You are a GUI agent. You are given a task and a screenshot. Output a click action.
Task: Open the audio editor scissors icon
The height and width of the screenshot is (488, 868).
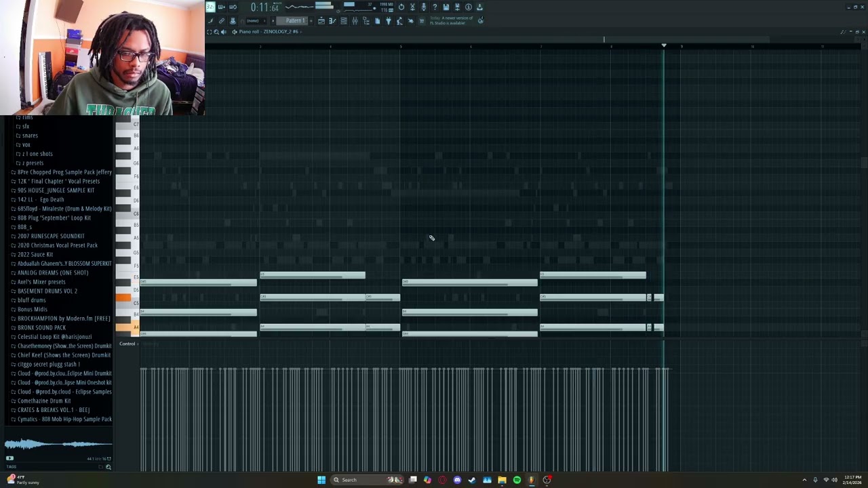point(412,7)
